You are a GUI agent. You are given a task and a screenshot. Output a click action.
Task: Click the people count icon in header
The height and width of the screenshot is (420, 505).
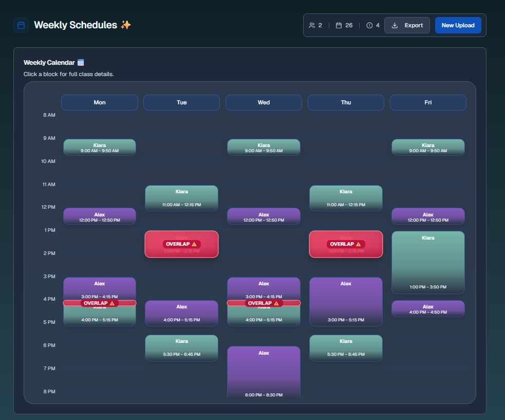tap(312, 25)
